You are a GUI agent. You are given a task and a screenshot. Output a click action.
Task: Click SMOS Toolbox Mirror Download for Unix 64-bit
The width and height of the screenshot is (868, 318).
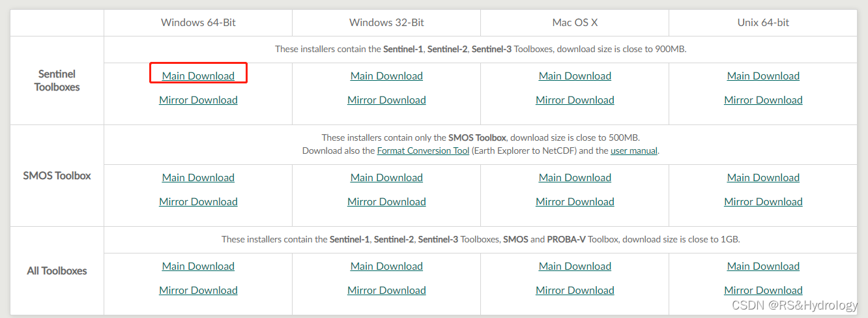[763, 201]
